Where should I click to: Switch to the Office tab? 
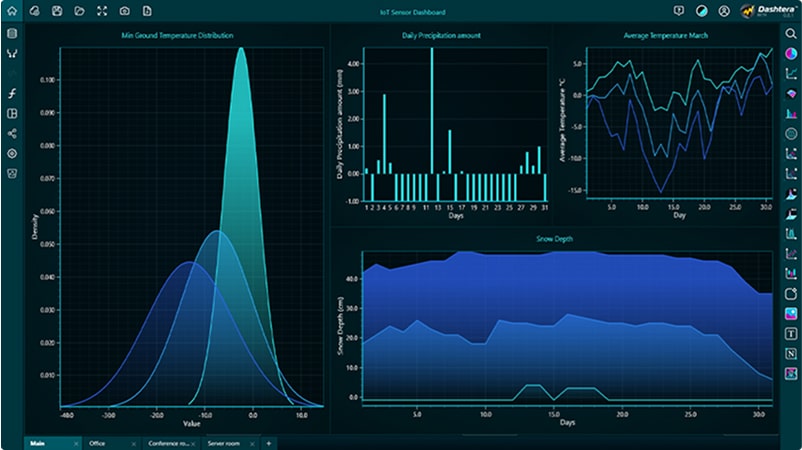point(98,442)
